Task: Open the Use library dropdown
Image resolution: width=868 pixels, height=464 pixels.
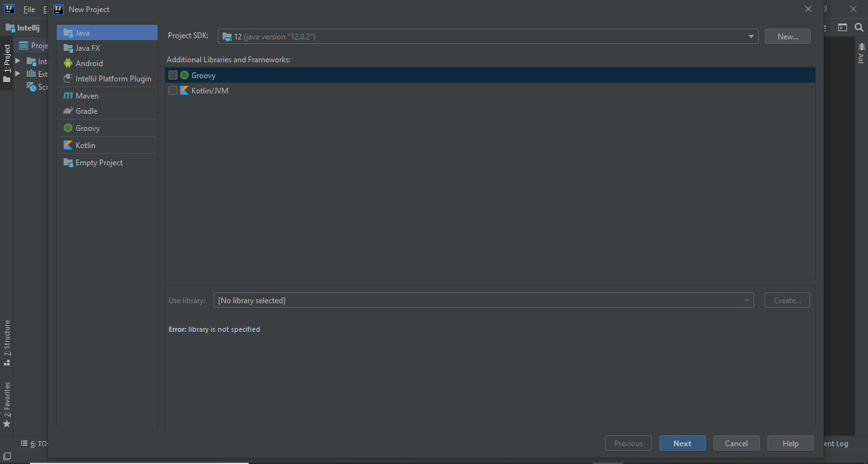Action: point(484,300)
